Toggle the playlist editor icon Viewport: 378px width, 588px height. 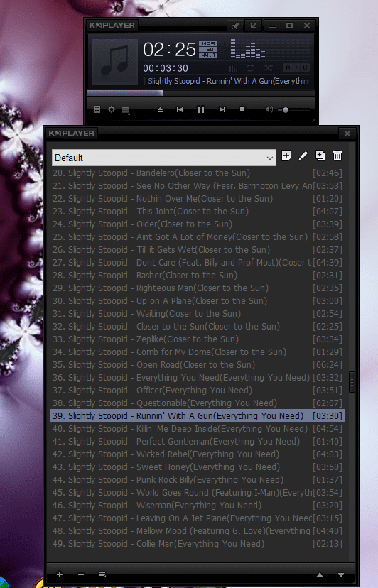[x=126, y=110]
